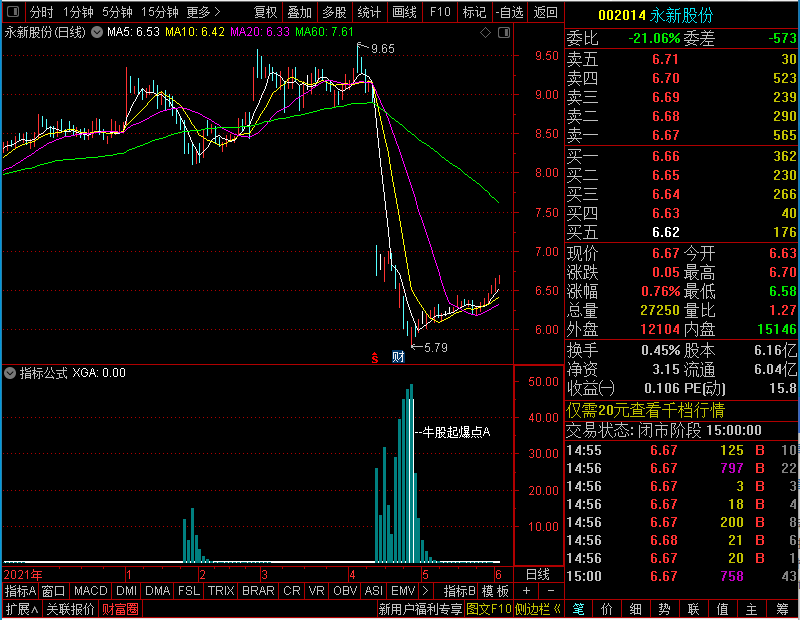Viewport: 800px width, 620px height.
Task: Expand the 更多 timeframe list
Action: coord(203,12)
